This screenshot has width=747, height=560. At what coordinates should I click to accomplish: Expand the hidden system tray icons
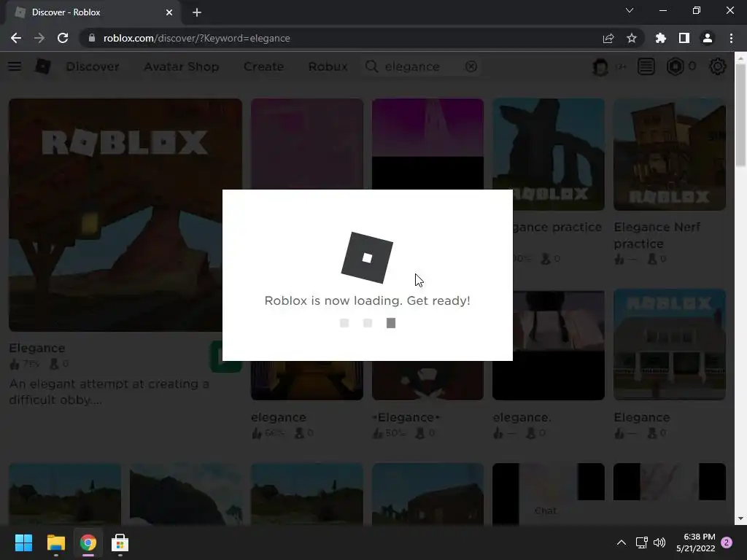coord(622,542)
